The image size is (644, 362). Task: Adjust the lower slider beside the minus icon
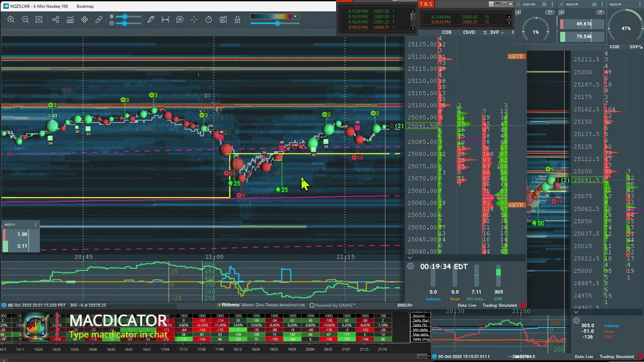(128, 23)
